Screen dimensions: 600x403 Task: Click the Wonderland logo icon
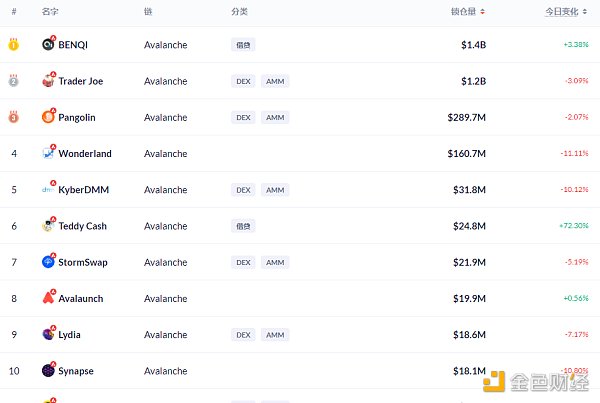point(49,153)
